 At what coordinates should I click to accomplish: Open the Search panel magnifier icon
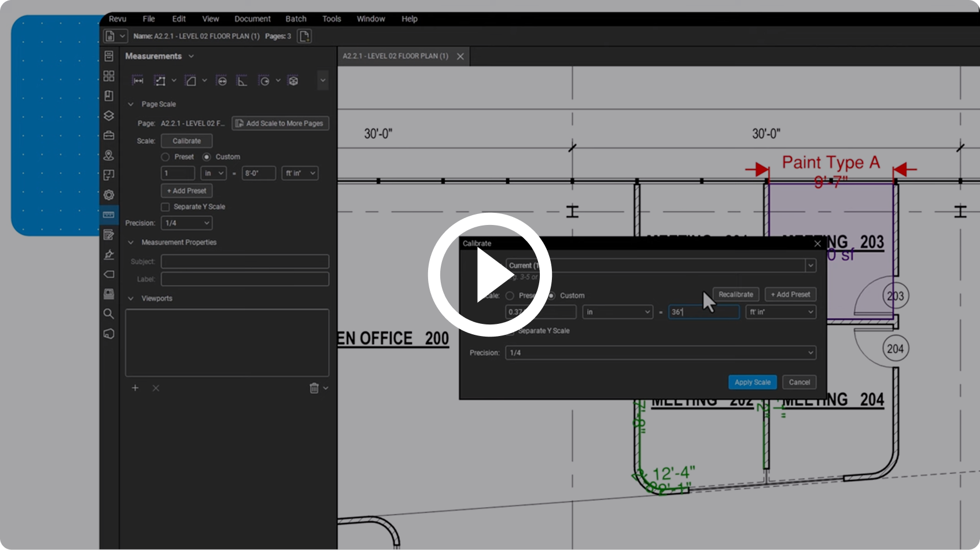click(109, 314)
